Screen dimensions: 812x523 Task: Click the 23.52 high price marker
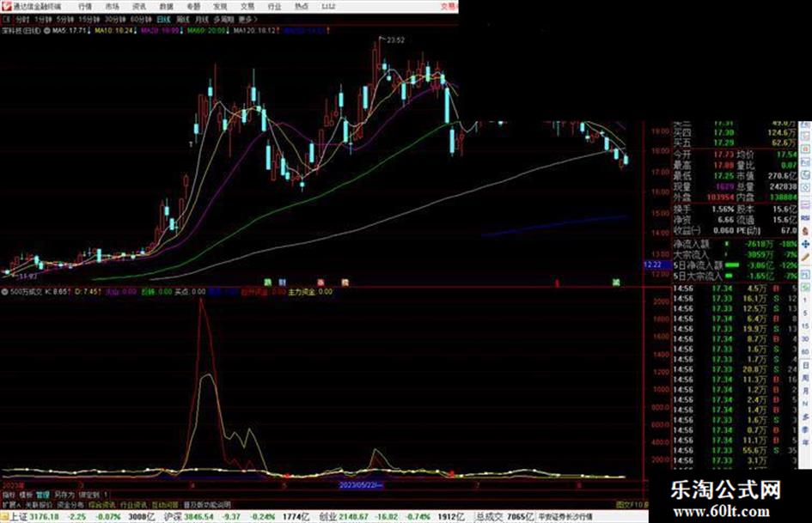pyautogui.click(x=395, y=40)
